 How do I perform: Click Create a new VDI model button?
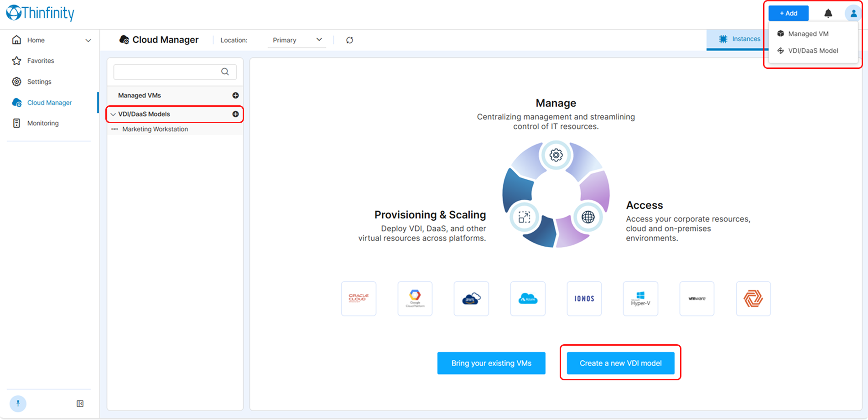(620, 363)
